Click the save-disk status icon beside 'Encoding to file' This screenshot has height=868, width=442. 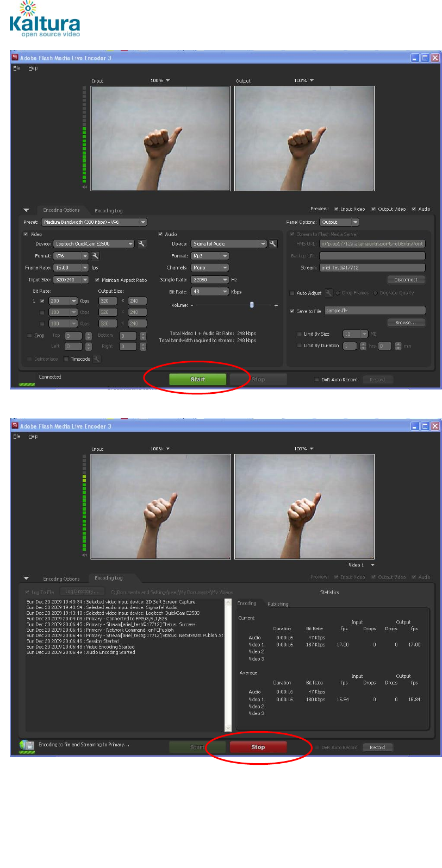click(27, 746)
